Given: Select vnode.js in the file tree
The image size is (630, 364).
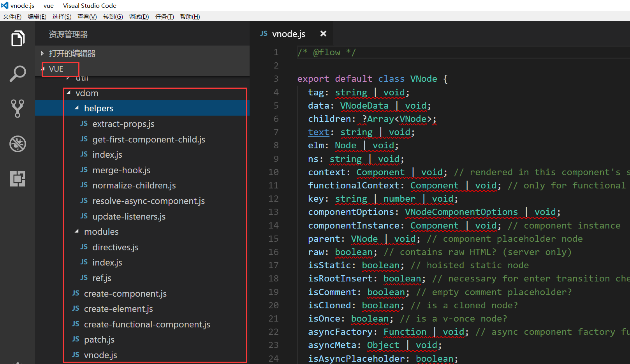Looking at the screenshot, I should (100, 355).
